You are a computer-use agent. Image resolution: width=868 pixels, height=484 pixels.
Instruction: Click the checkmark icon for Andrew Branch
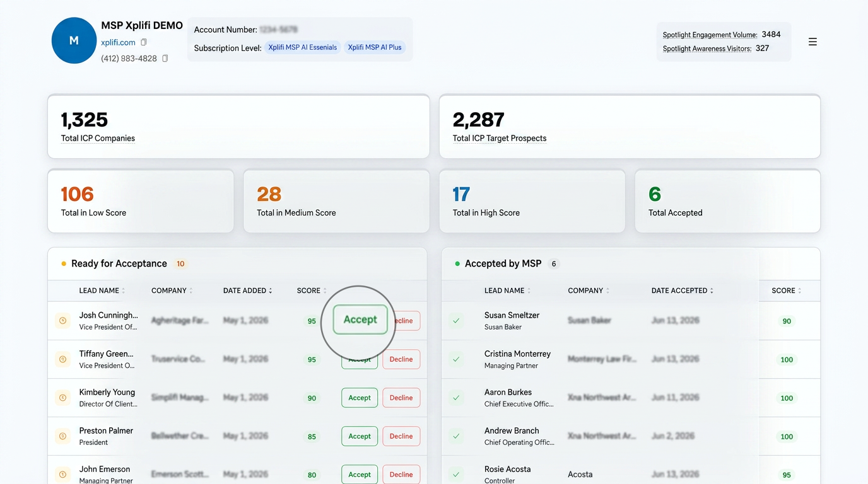(456, 436)
